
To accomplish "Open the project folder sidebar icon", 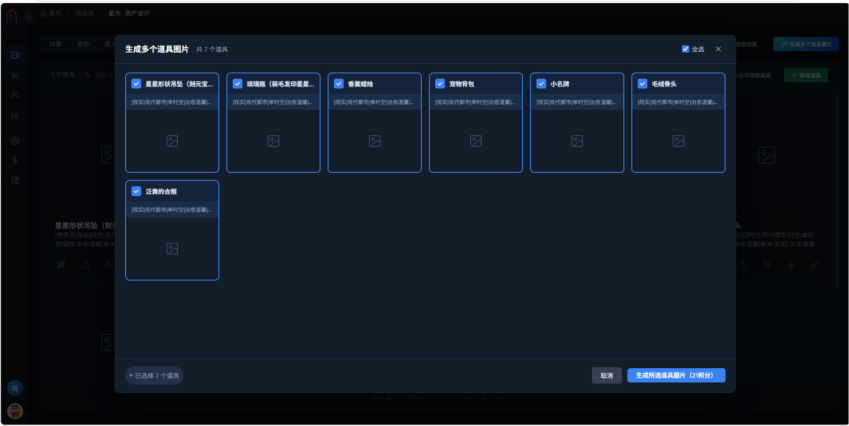I will [x=15, y=55].
